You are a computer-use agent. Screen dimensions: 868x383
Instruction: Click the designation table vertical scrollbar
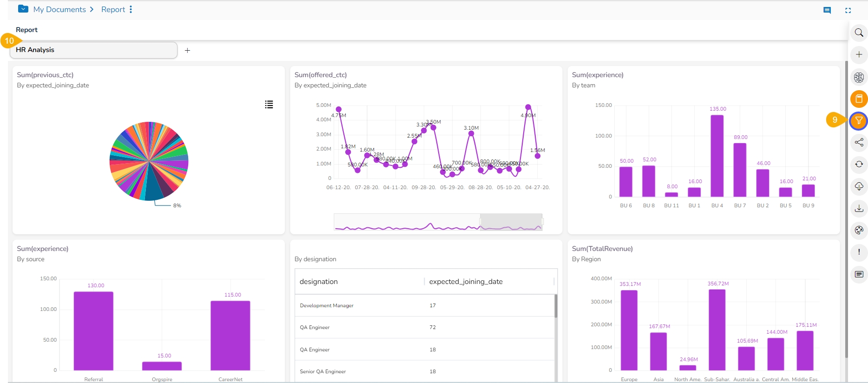pyautogui.click(x=556, y=306)
